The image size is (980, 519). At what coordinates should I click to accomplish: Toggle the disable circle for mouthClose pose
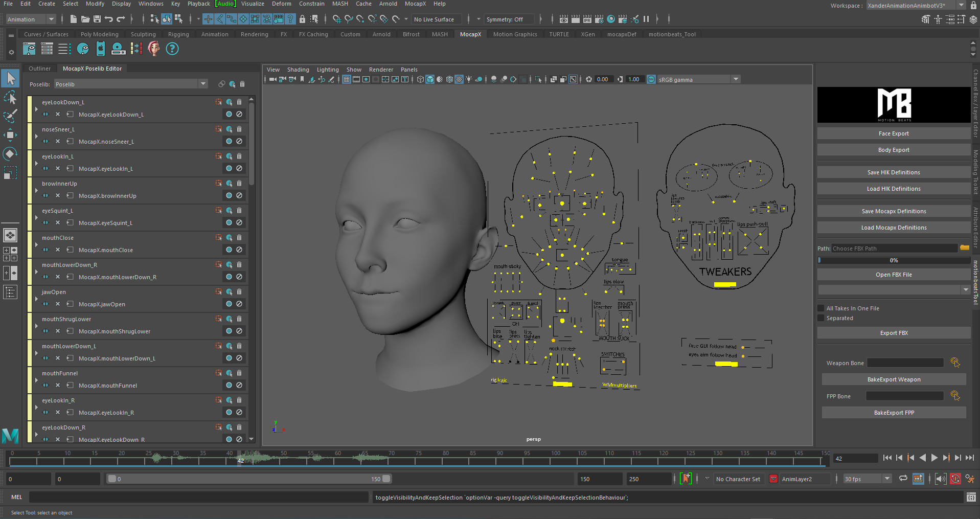[x=239, y=250]
